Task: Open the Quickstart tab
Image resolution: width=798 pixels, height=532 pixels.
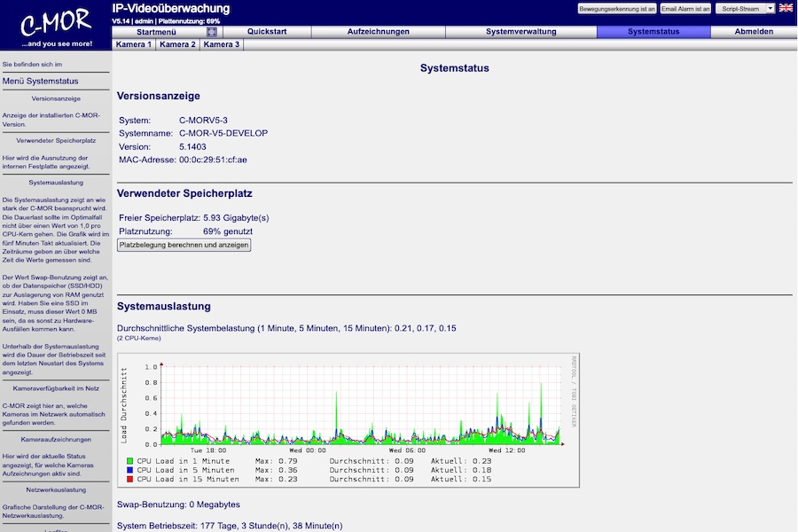Action: (x=267, y=32)
